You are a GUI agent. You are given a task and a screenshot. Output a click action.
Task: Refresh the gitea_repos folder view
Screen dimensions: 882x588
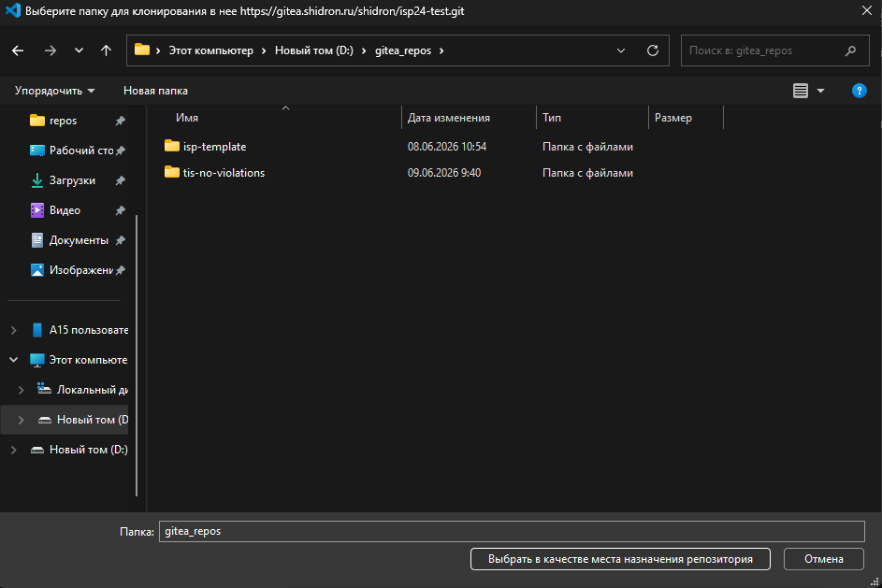coord(653,50)
